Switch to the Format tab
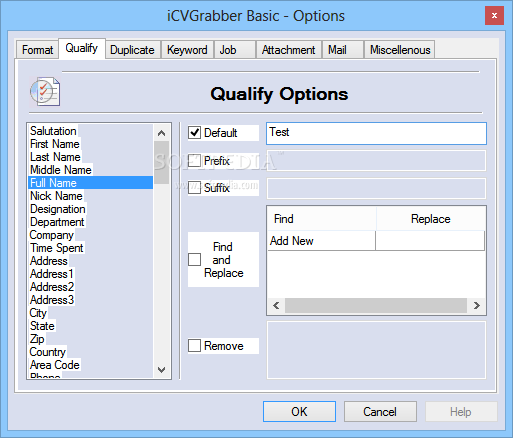The width and height of the screenshot is (513, 438). point(37,50)
